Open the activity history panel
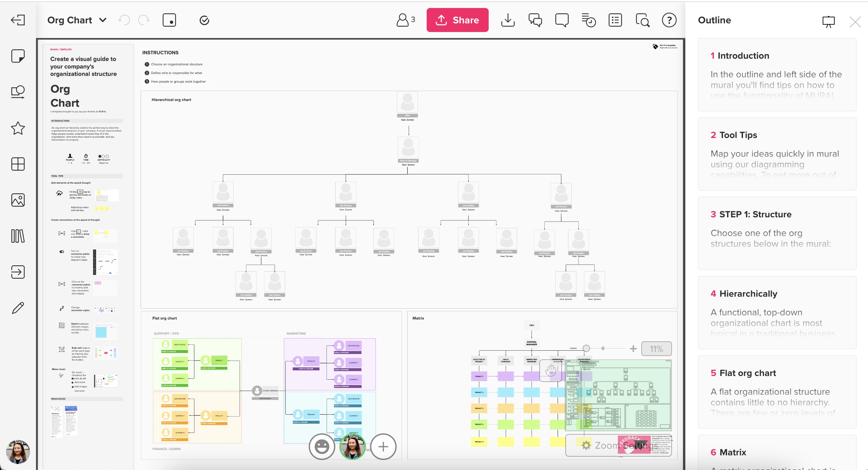 click(588, 20)
